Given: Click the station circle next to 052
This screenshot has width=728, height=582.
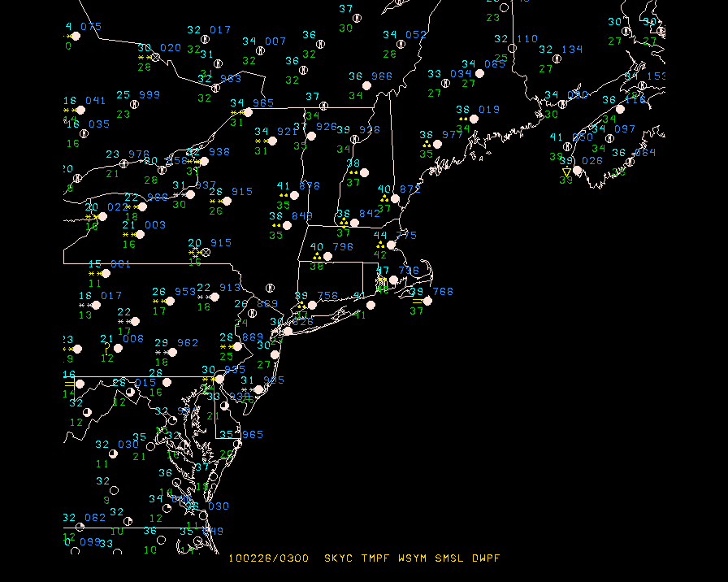Looking at the screenshot, I should point(401,44).
